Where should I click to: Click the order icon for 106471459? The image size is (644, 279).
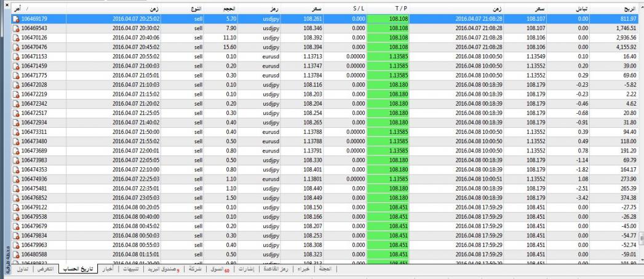coord(16,66)
